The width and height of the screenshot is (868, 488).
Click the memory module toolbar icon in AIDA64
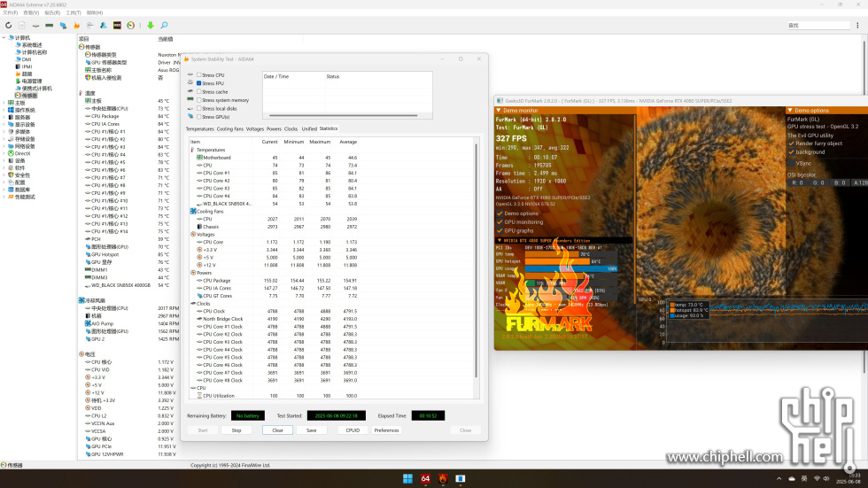(50, 26)
